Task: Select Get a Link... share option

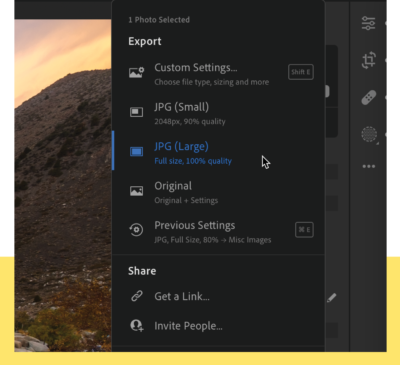Action: [219, 296]
